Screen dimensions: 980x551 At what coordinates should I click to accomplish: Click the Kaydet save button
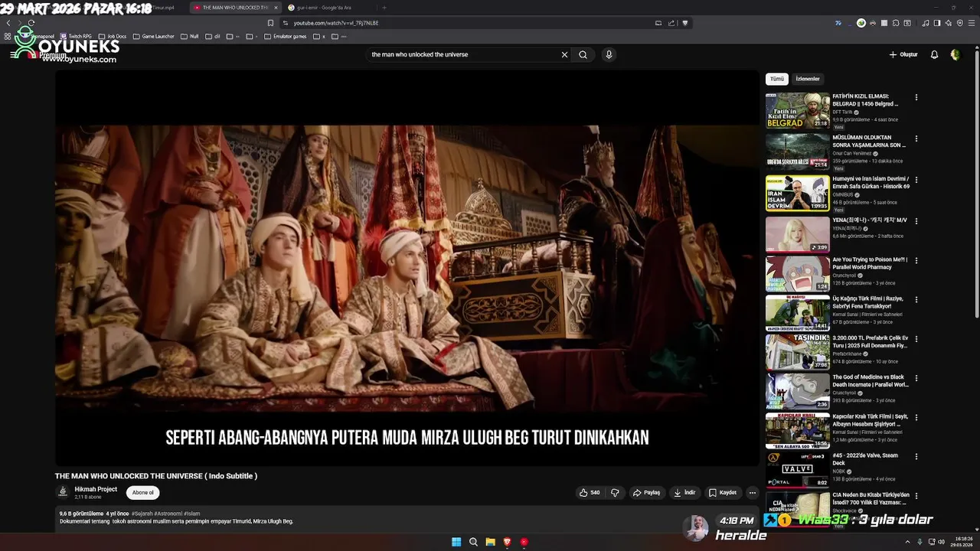(723, 493)
